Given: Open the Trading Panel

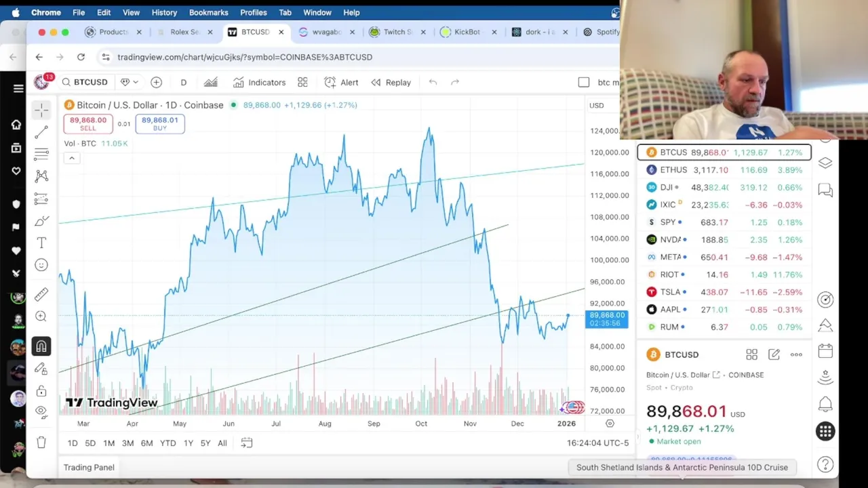Looking at the screenshot, I should point(89,467).
